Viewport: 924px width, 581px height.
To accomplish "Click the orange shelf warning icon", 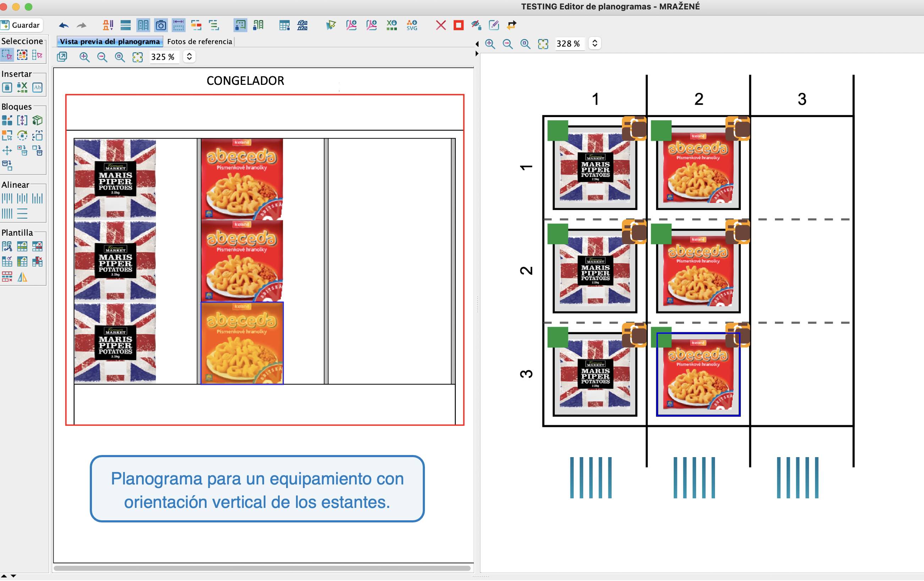I will point(108,25).
